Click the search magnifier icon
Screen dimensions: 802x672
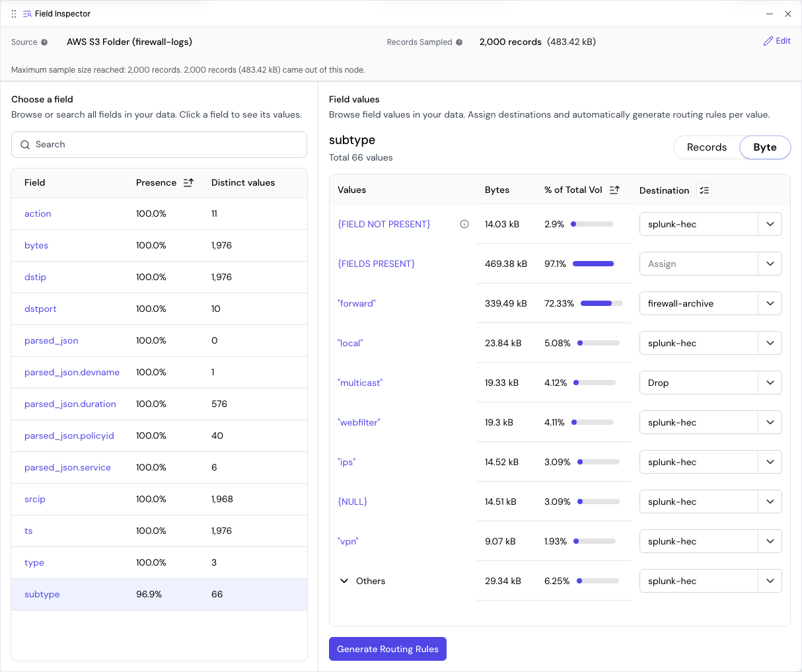pyautogui.click(x=25, y=145)
